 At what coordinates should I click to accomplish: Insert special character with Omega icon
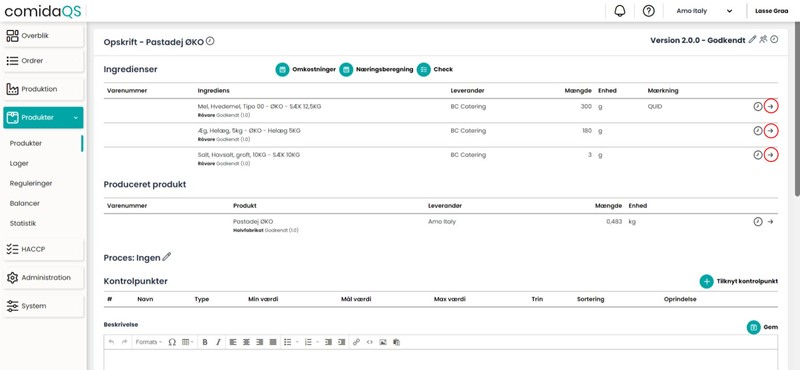(172, 342)
